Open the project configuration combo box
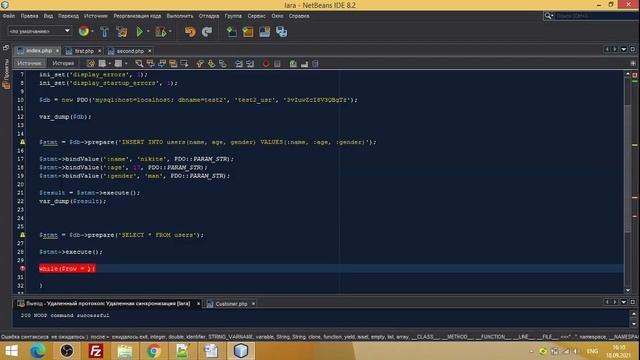Image resolution: width=640 pixels, height=360 pixels. click(x=40, y=31)
